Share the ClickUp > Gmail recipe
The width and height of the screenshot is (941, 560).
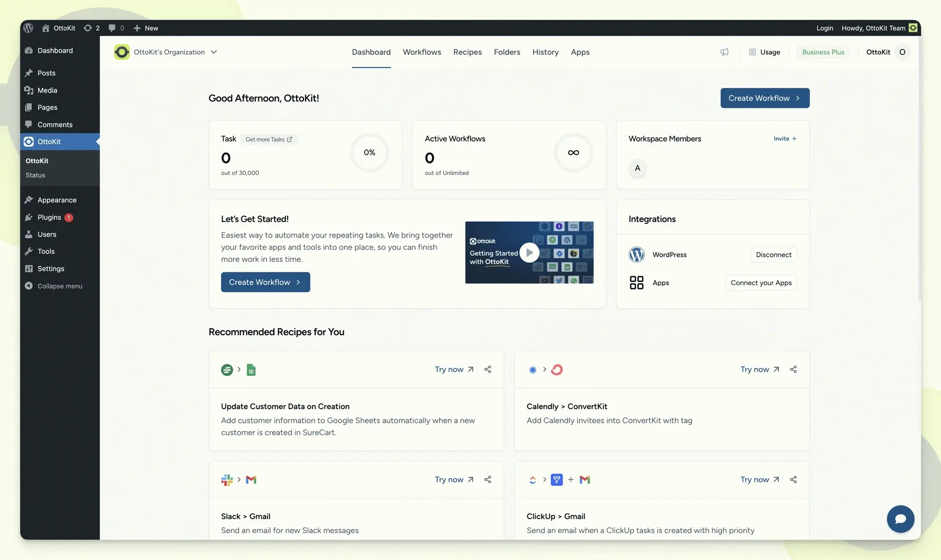click(x=793, y=480)
